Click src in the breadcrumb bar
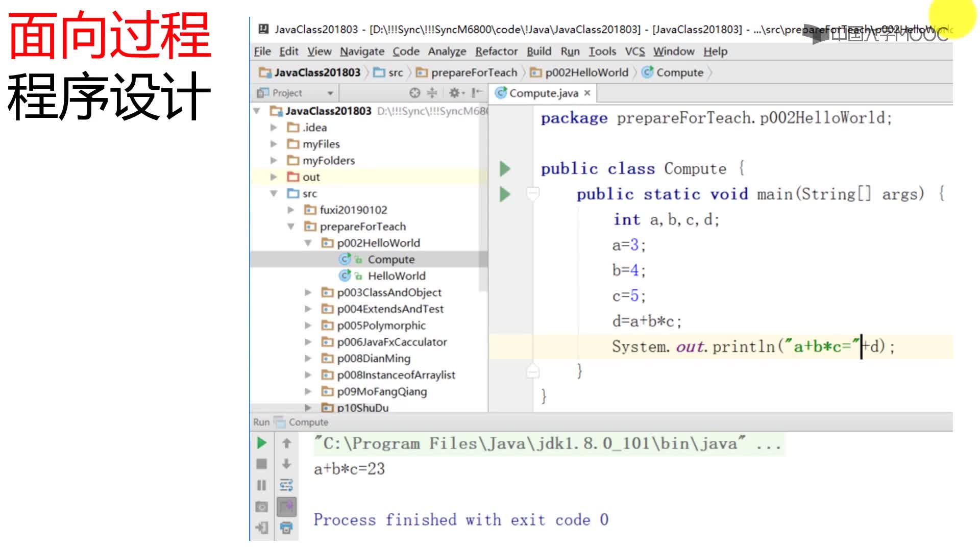The image size is (980, 551). point(389,72)
